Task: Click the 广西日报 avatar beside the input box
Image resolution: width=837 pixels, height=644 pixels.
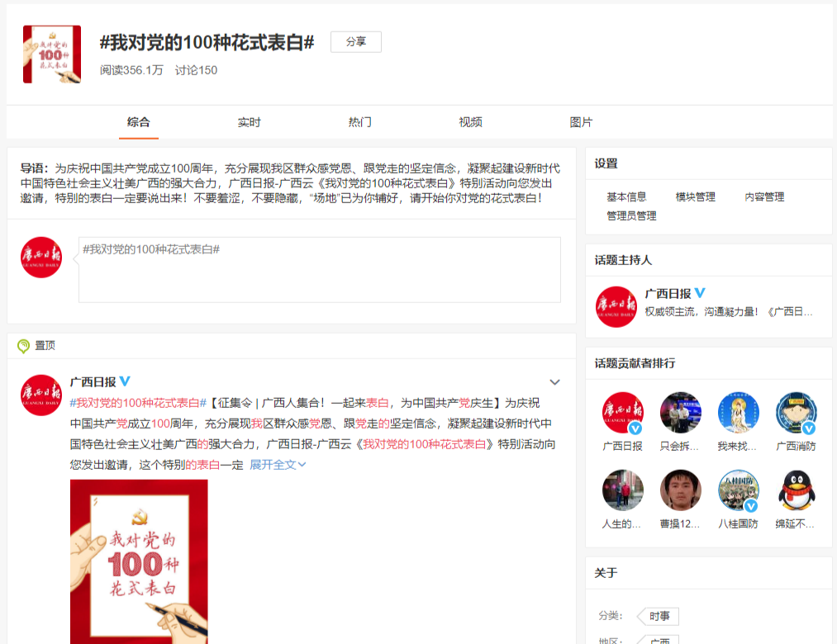Action: click(x=41, y=258)
